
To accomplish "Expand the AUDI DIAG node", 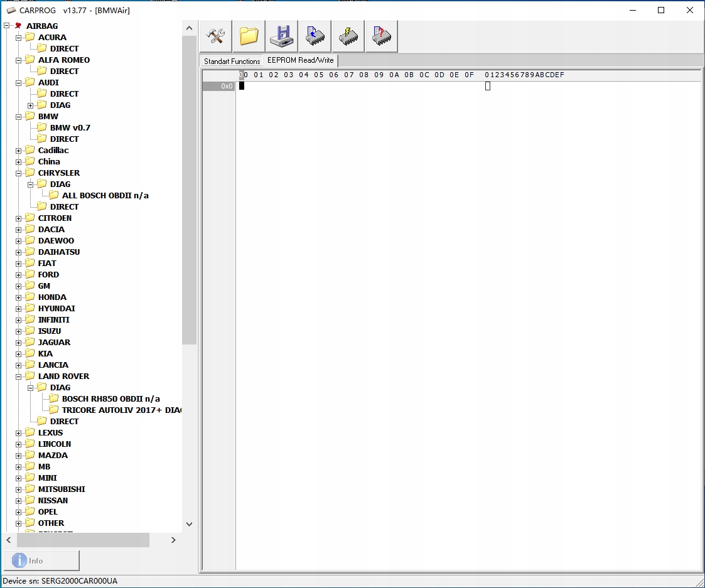I will (31, 105).
